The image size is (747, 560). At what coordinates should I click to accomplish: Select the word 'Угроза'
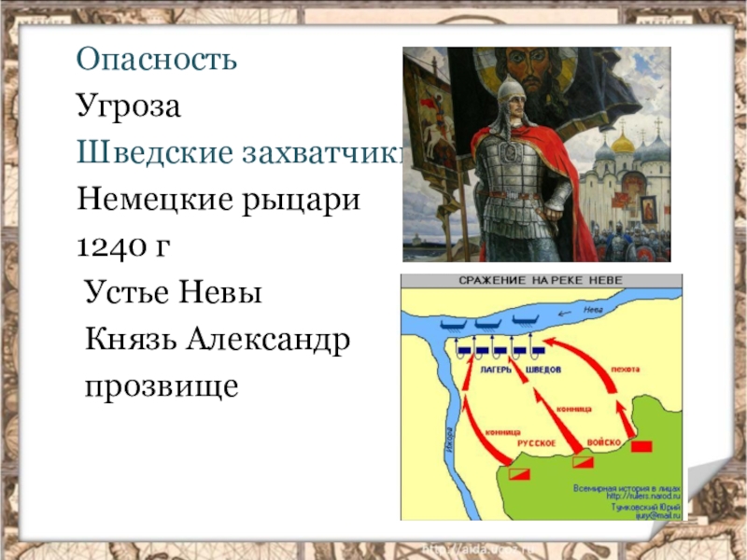pyautogui.click(x=128, y=106)
